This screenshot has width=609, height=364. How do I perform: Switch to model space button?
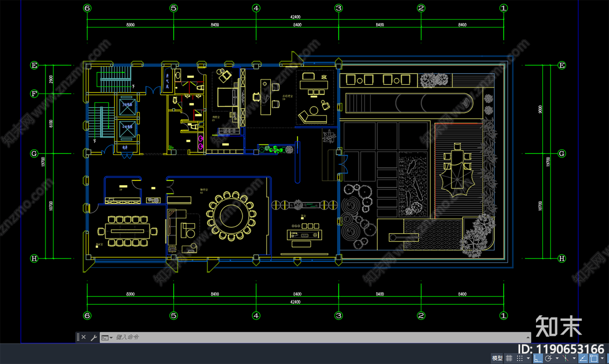(x=497, y=358)
